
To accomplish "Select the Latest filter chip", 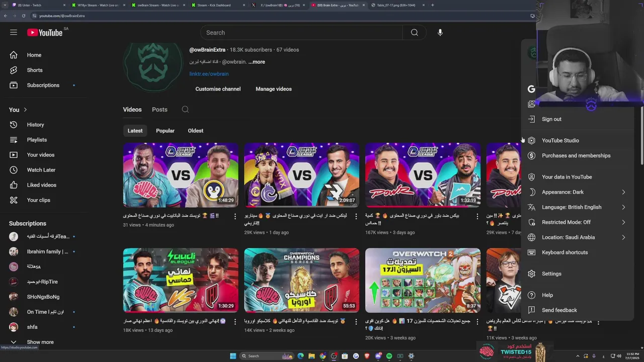I will 135,131.
